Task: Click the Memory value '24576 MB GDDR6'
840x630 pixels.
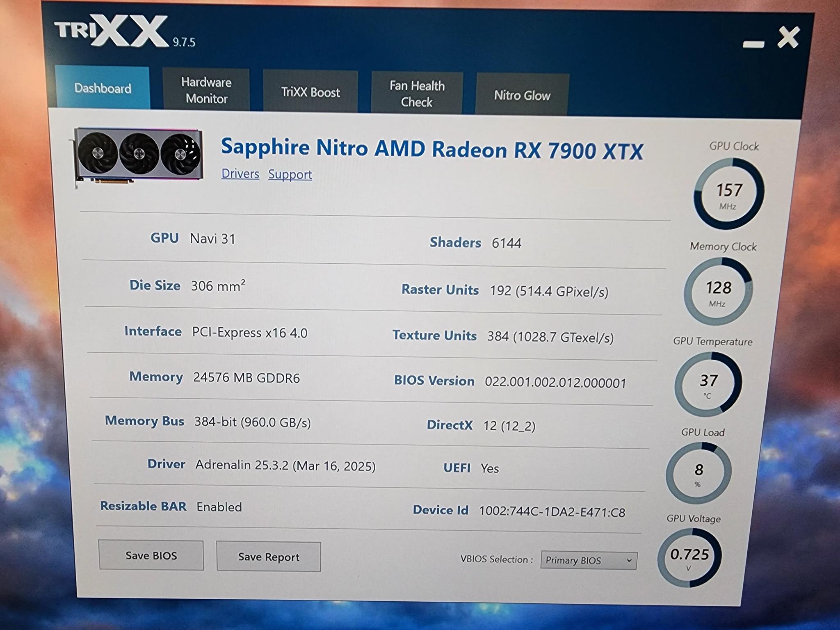Action: click(x=247, y=377)
